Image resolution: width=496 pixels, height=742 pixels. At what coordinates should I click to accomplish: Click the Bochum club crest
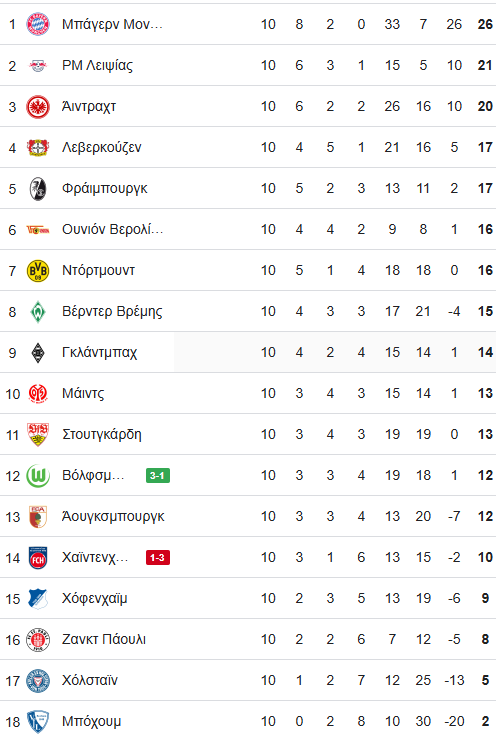click(x=38, y=722)
